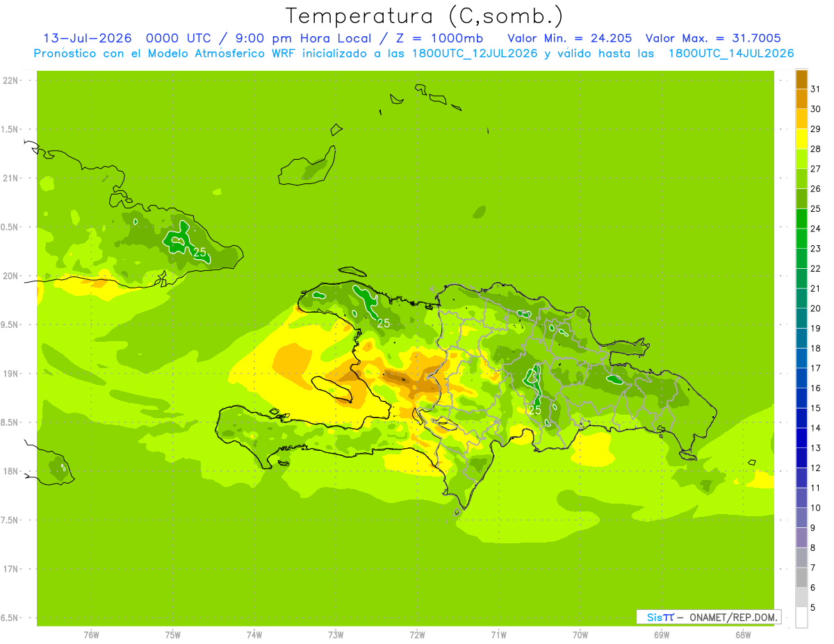Click the 'Valor Max. = 31.7005' value
834x644 pixels.
[713, 38]
